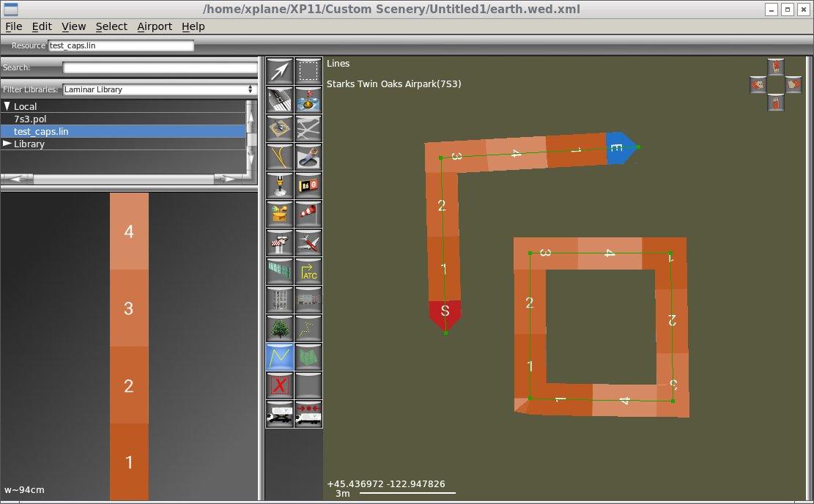Activate the runway creation tool
814x504 pixels.
[x=279, y=100]
